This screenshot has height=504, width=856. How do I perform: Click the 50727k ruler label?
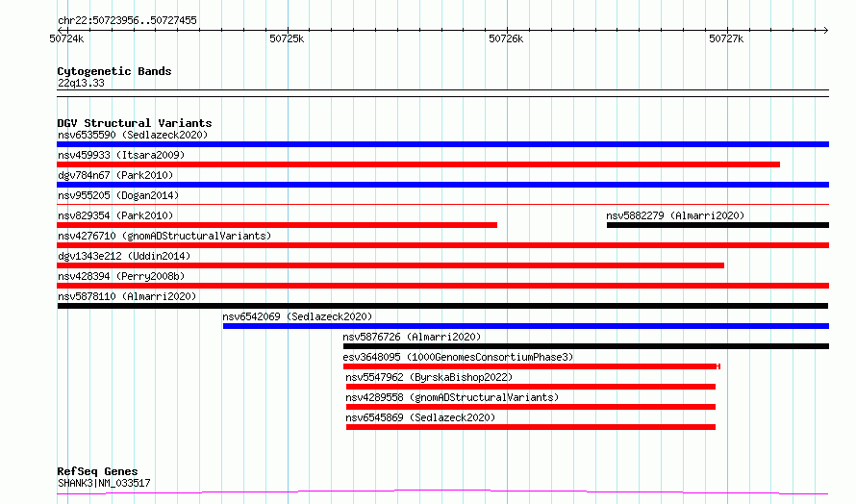[x=726, y=38]
